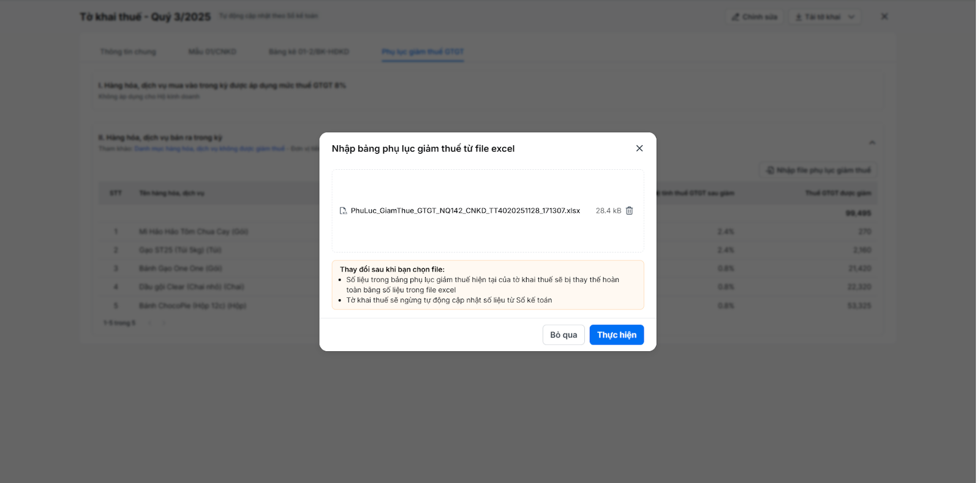Go to next page of the goods table

164,323
